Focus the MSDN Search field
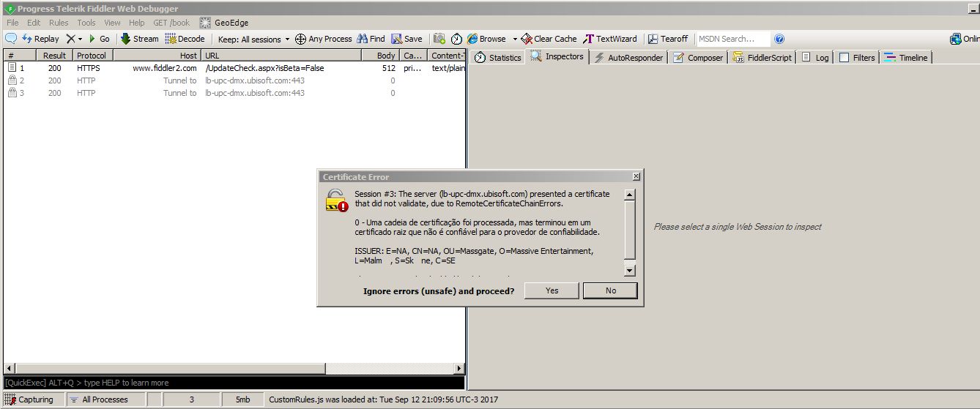Image resolution: width=980 pixels, height=409 pixels. tap(732, 39)
